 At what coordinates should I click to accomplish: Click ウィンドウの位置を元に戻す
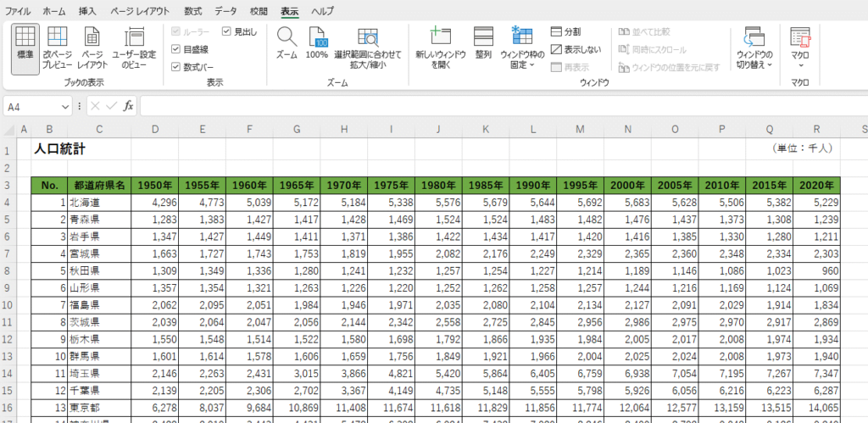click(669, 68)
